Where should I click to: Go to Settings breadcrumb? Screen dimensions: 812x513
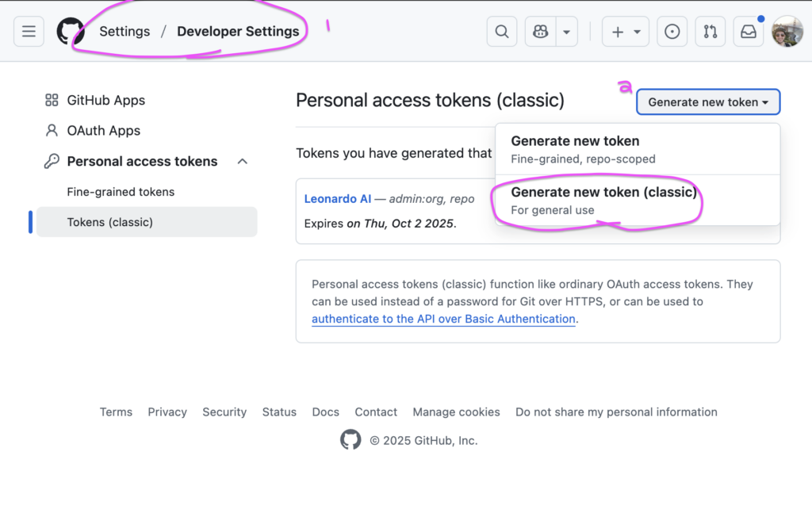click(124, 32)
